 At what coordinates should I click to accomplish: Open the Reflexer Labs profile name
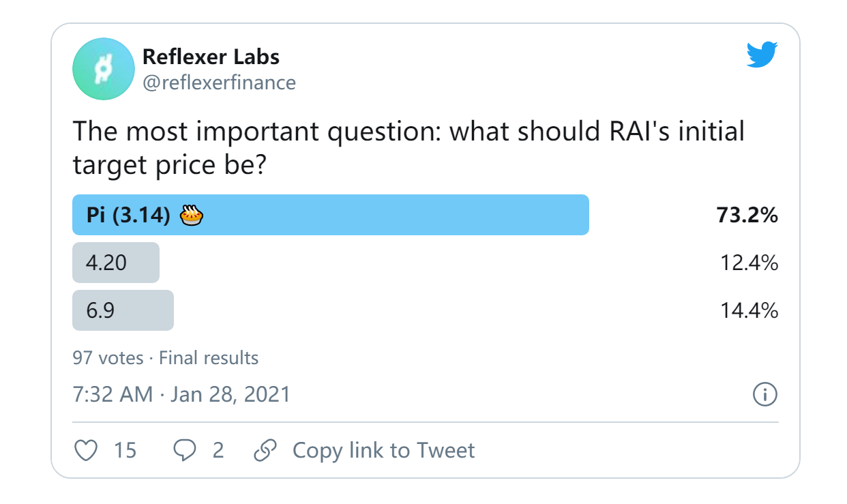[x=211, y=57]
